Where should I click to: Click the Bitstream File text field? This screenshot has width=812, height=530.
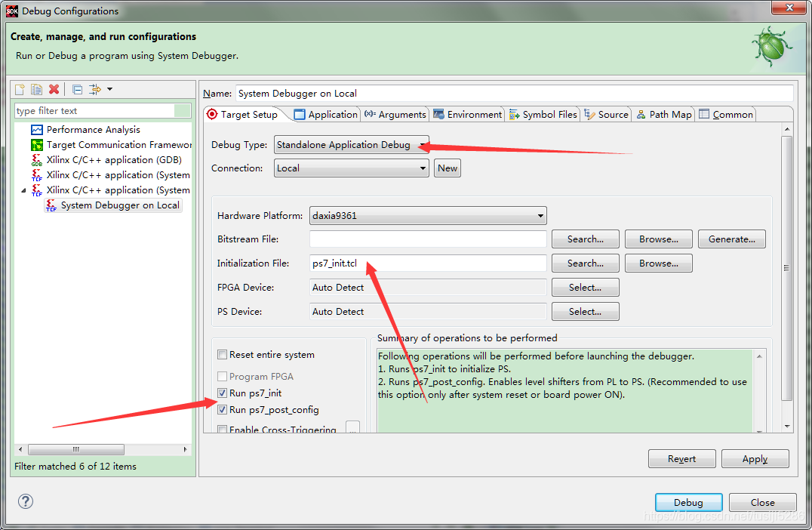(x=428, y=239)
